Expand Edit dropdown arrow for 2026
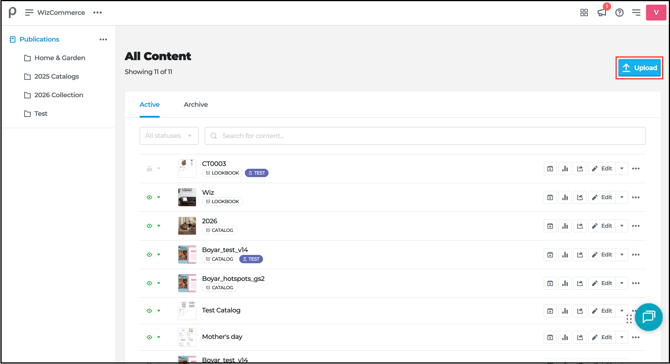Screen dimensions: 670x364 [x=622, y=226]
